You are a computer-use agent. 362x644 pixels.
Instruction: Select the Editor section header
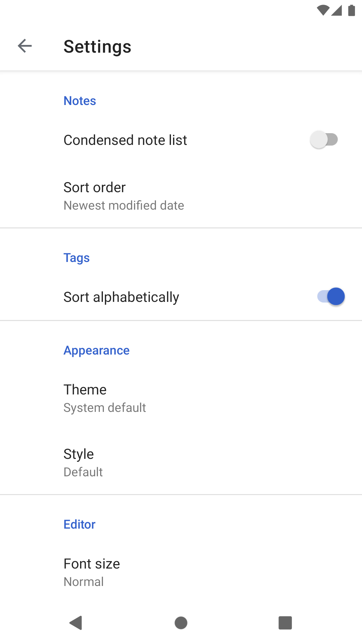pyautogui.click(x=79, y=524)
